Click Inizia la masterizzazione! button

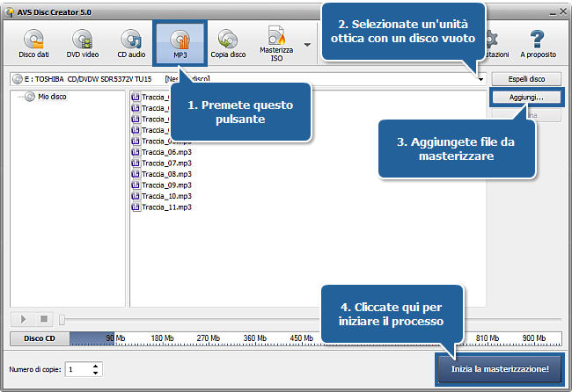pos(500,369)
